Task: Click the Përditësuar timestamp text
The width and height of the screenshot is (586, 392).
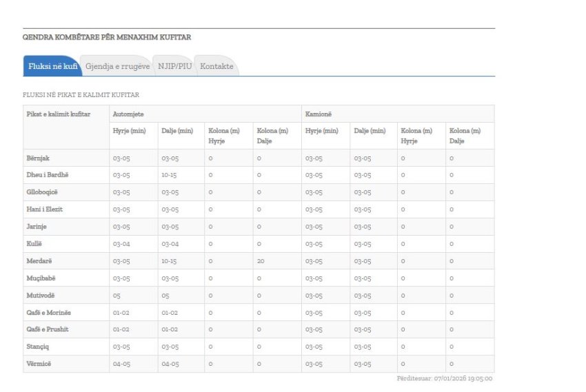Action: tap(444, 378)
